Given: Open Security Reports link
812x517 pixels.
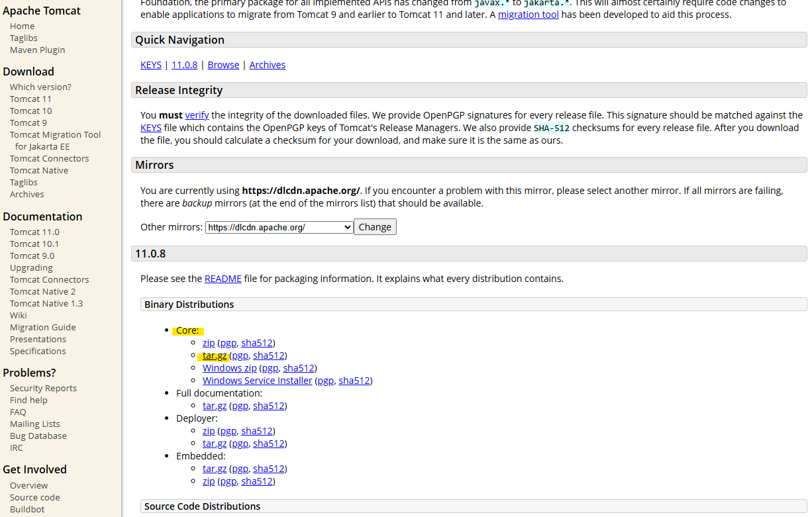Looking at the screenshot, I should click(x=43, y=388).
